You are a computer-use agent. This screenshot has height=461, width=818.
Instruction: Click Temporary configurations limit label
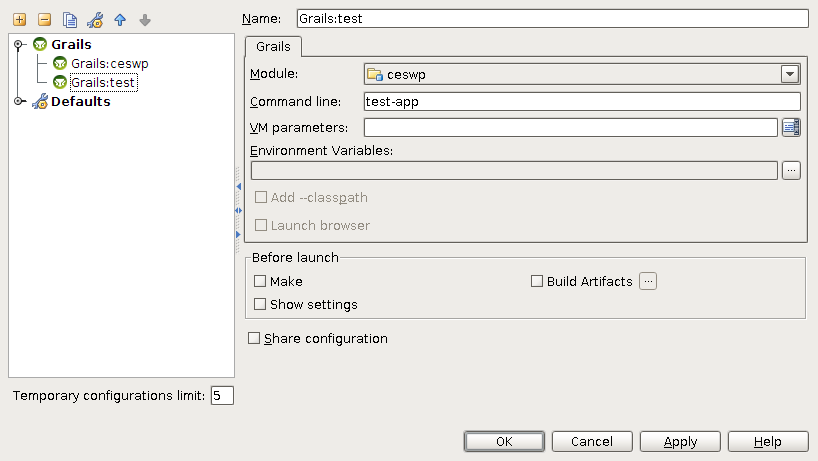click(x=109, y=396)
